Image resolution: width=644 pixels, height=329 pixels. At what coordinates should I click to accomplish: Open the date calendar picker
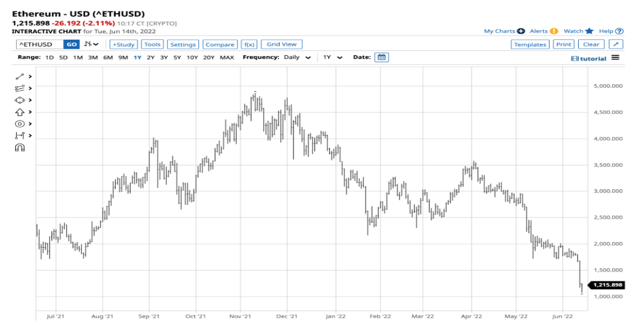382,58
